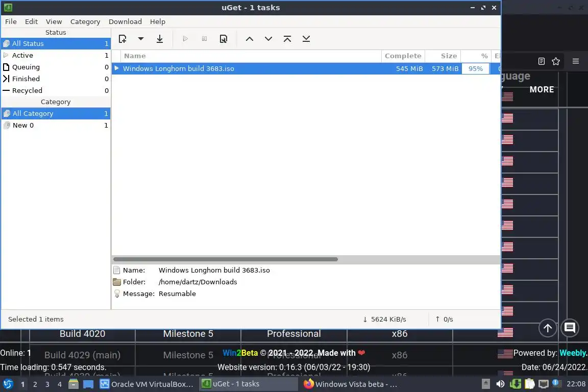This screenshot has height=392, width=588.
Task: Move download to bottom icon
Action: coord(306,39)
